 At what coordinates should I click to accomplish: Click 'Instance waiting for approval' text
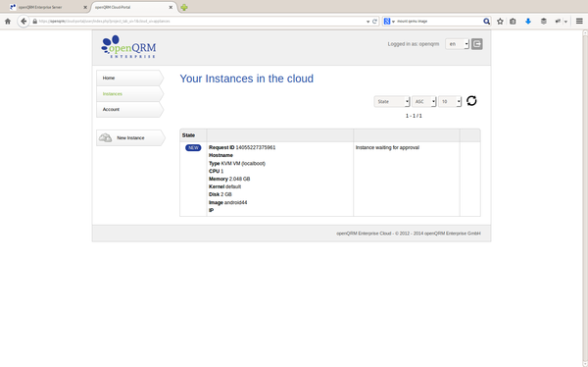pos(387,147)
